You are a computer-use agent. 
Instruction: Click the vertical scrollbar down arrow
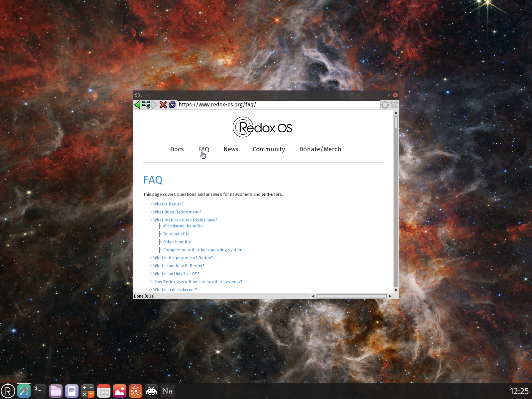(396, 290)
